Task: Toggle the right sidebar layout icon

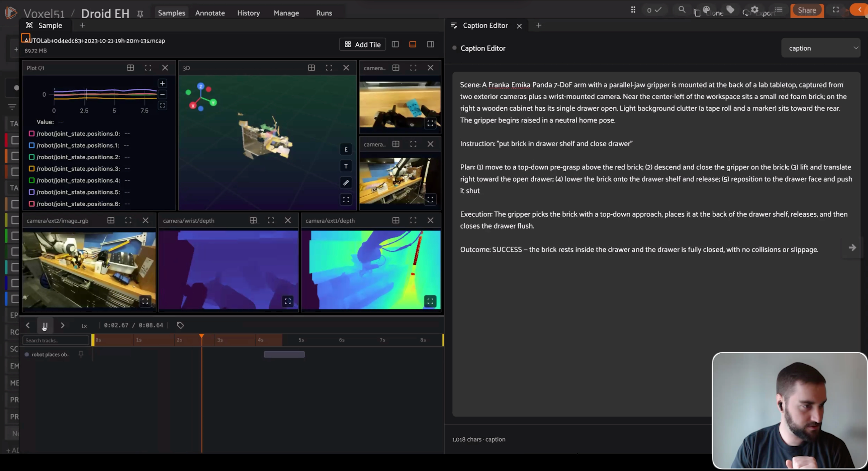Action: pos(430,44)
